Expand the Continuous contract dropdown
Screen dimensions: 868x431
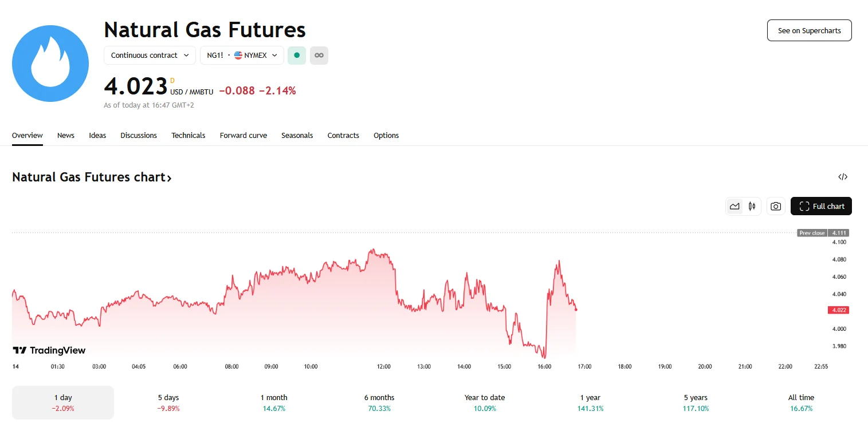[150, 56]
